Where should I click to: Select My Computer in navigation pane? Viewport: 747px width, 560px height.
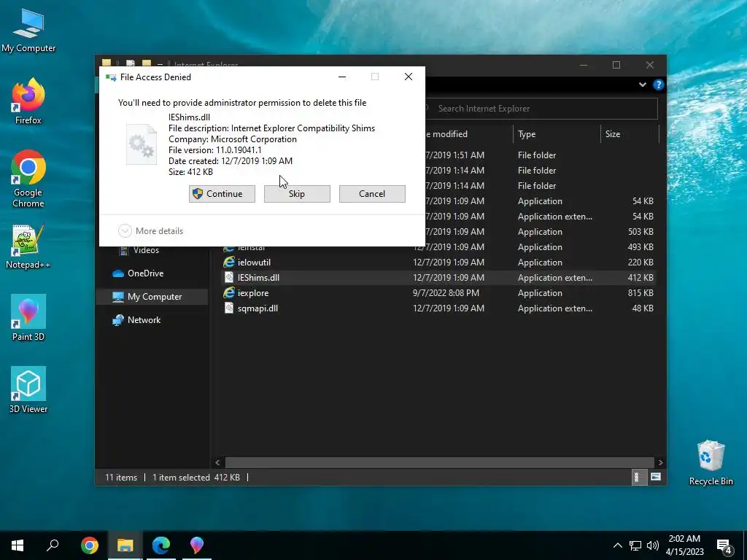pyautogui.click(x=155, y=297)
